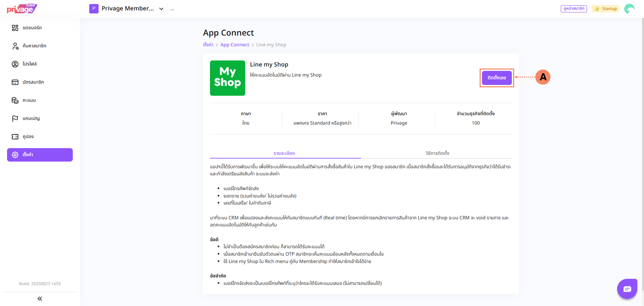The width and height of the screenshot is (644, 306).
Task: Click the Startup plan badge
Action: click(605, 9)
